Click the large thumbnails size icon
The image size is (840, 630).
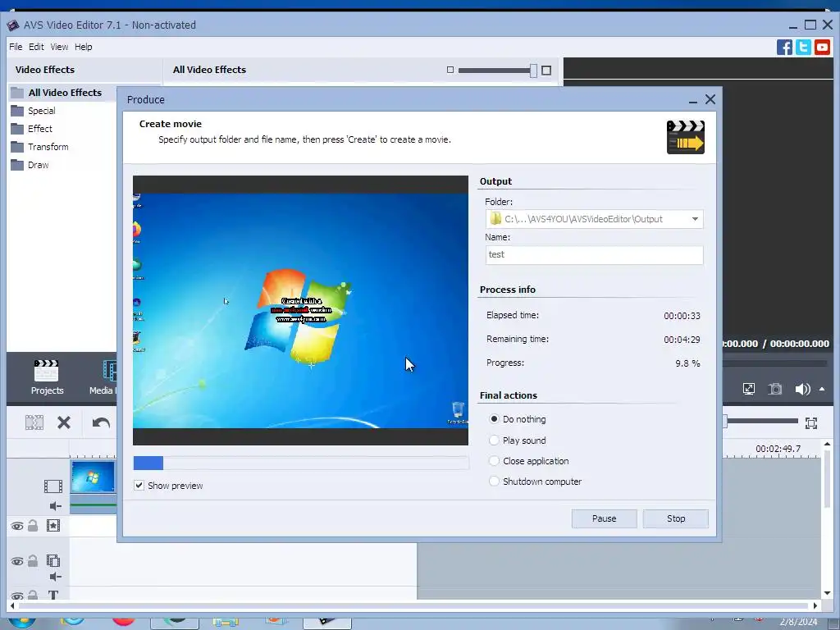tap(546, 71)
